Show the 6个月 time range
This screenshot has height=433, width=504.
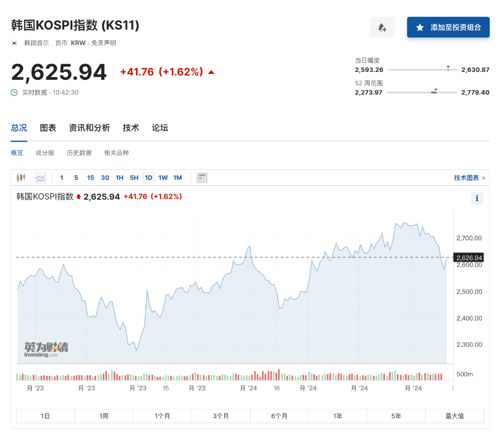click(279, 416)
